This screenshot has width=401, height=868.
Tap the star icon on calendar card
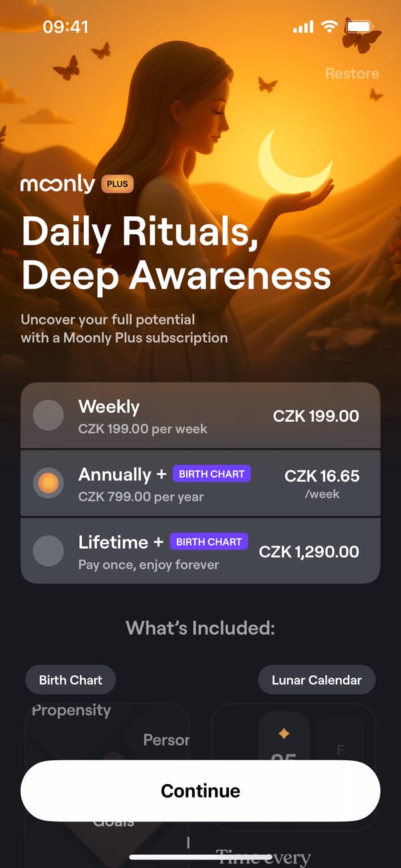point(284,734)
